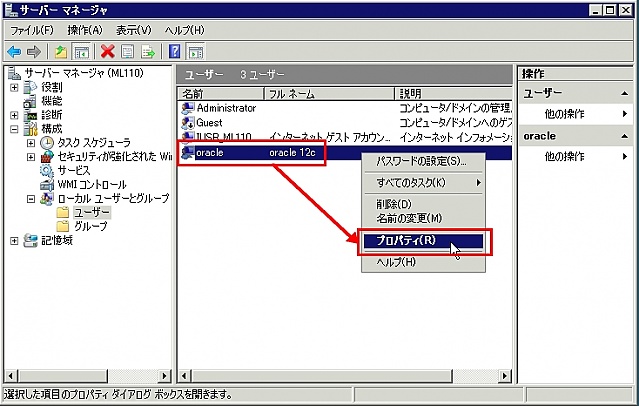639x406 pixels.
Task: Open the 表示(V) menu
Action: (x=134, y=30)
